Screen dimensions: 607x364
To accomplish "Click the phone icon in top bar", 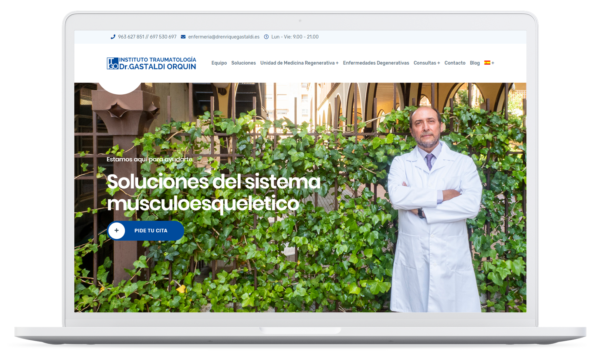I will click(x=113, y=37).
